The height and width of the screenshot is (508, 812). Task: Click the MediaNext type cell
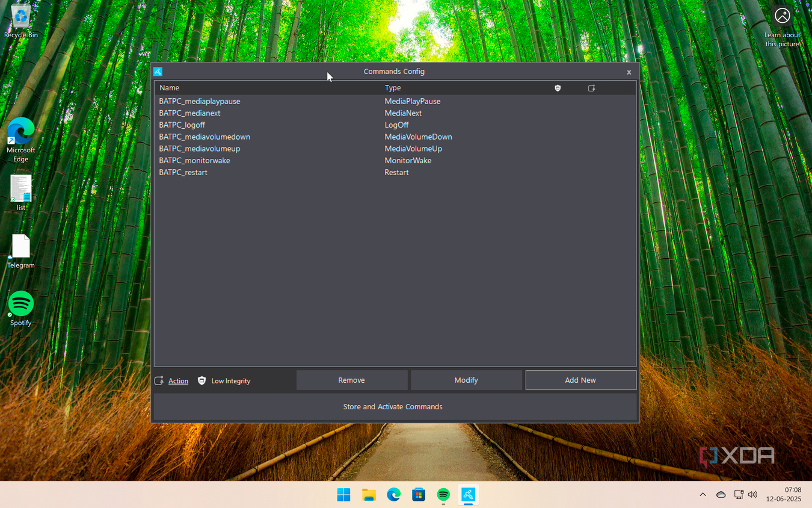pyautogui.click(x=403, y=113)
